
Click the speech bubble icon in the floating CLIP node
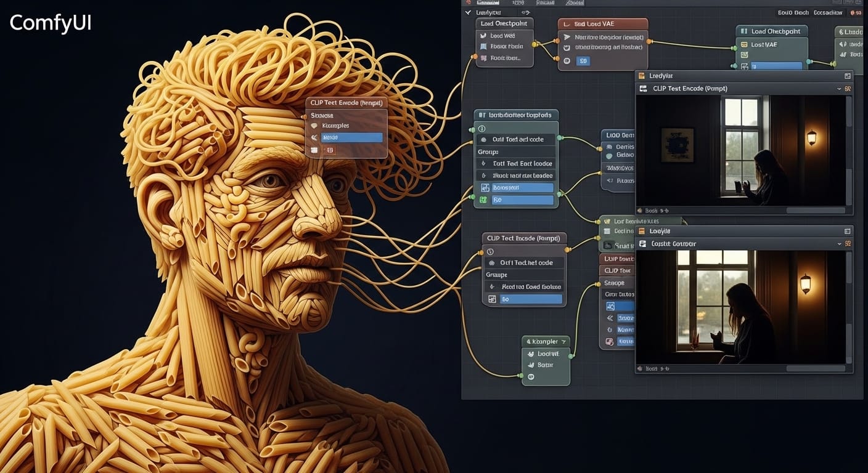(x=315, y=126)
